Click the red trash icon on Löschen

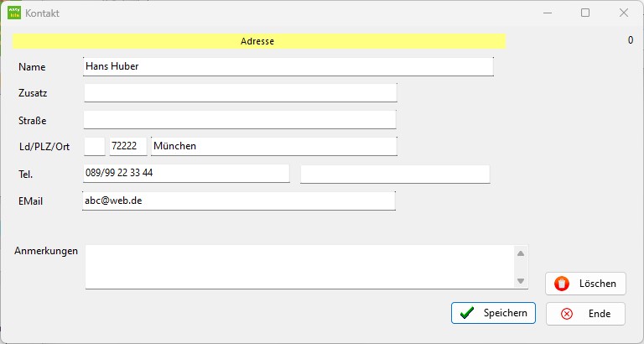[x=562, y=284]
